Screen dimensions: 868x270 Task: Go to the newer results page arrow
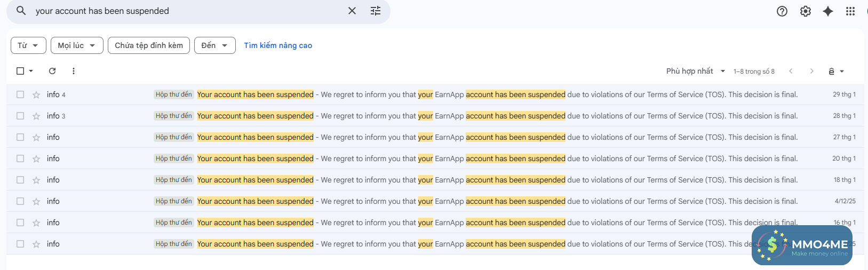coord(791,71)
